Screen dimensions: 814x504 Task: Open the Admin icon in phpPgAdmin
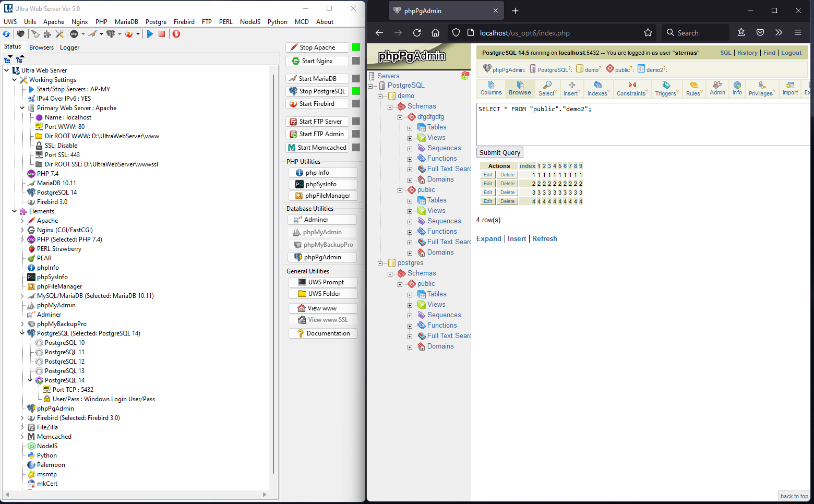[x=717, y=85]
